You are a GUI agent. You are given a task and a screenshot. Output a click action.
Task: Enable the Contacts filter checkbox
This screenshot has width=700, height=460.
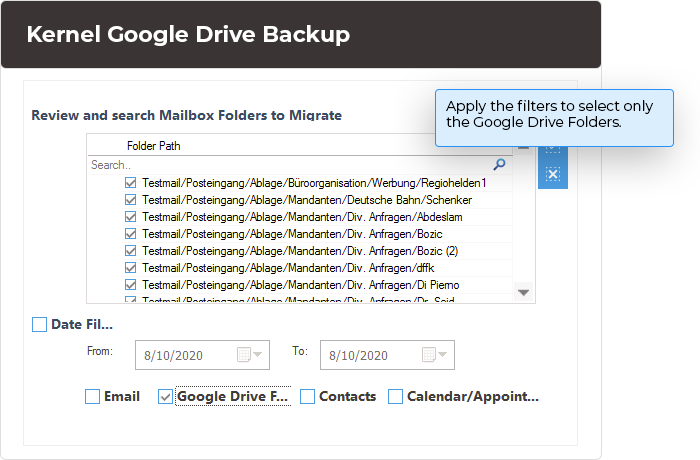pyautogui.click(x=307, y=396)
